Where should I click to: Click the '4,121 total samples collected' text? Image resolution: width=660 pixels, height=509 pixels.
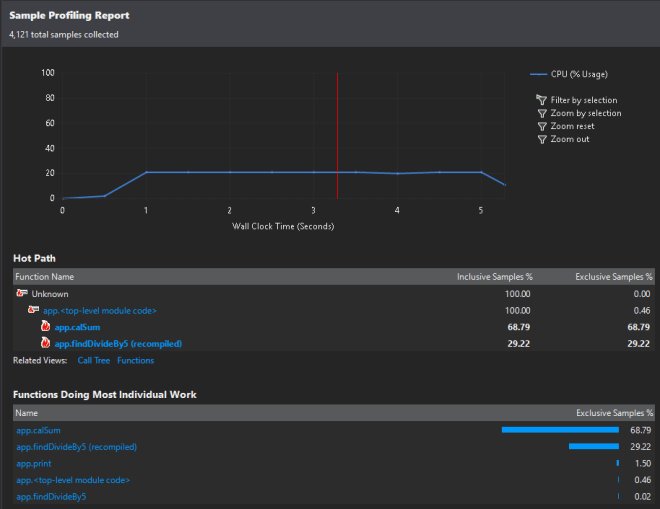64,35
